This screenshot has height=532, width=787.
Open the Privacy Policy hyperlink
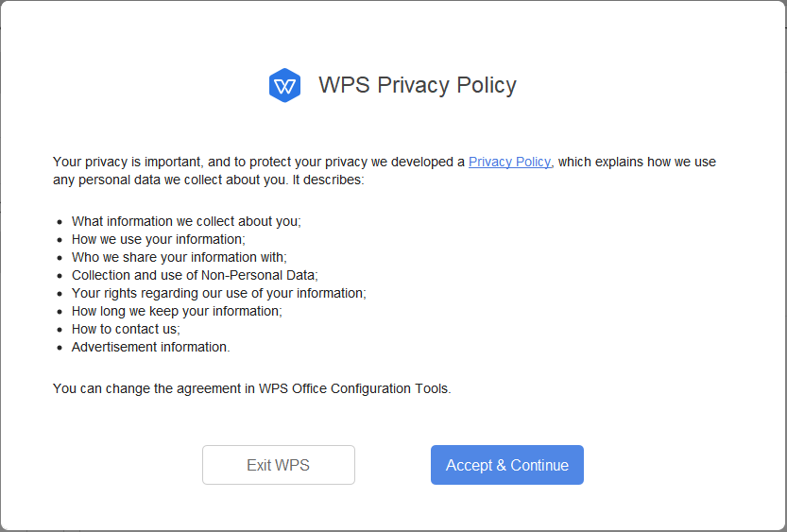coord(509,162)
